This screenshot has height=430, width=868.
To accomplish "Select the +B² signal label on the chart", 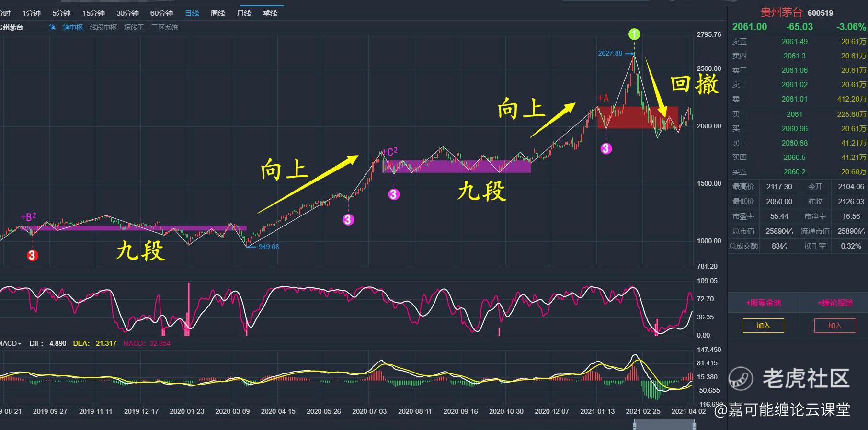I will 28,217.
